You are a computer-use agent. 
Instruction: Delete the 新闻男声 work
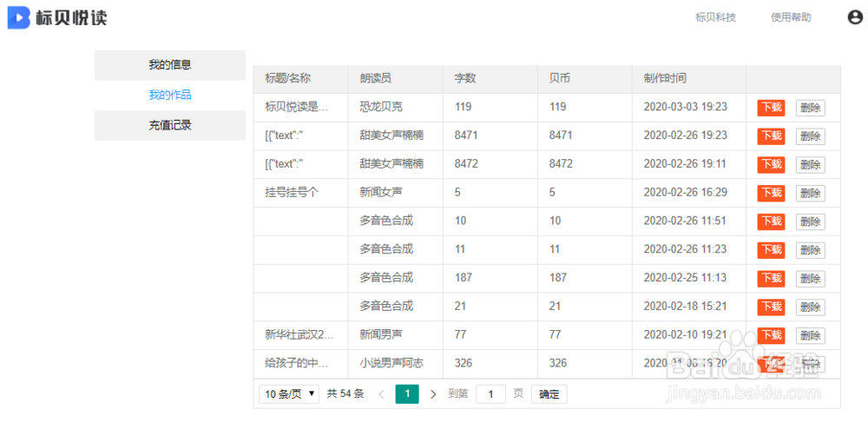810,335
